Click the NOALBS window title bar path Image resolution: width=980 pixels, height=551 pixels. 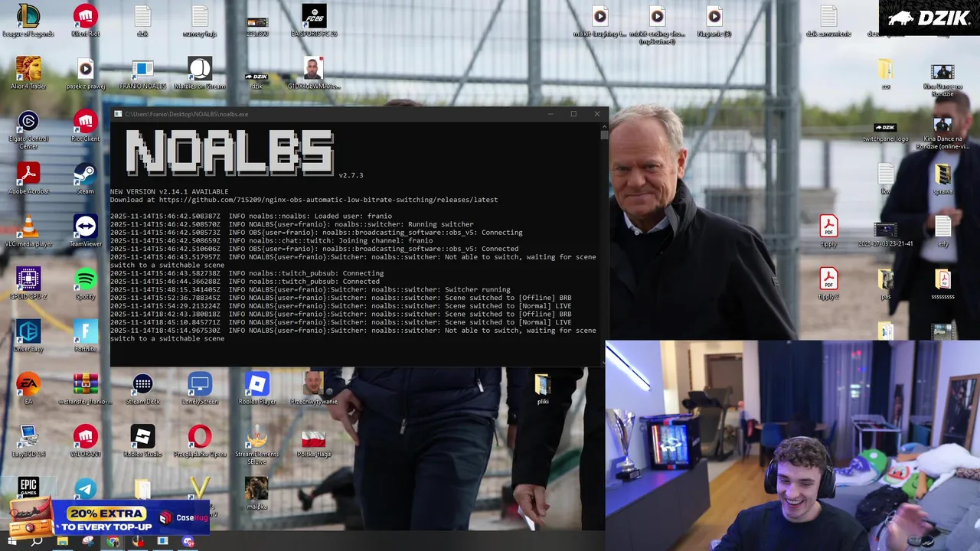[x=187, y=114]
